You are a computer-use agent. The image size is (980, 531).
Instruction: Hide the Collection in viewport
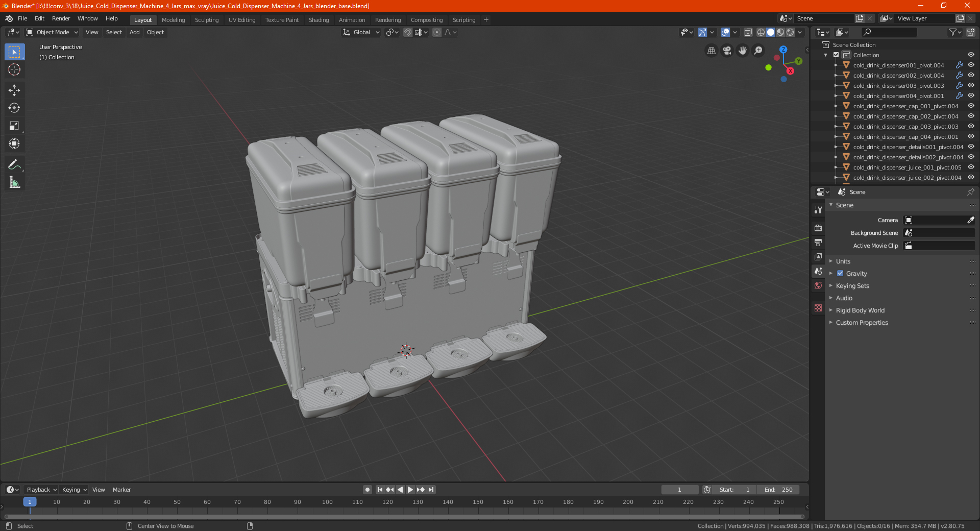point(971,55)
